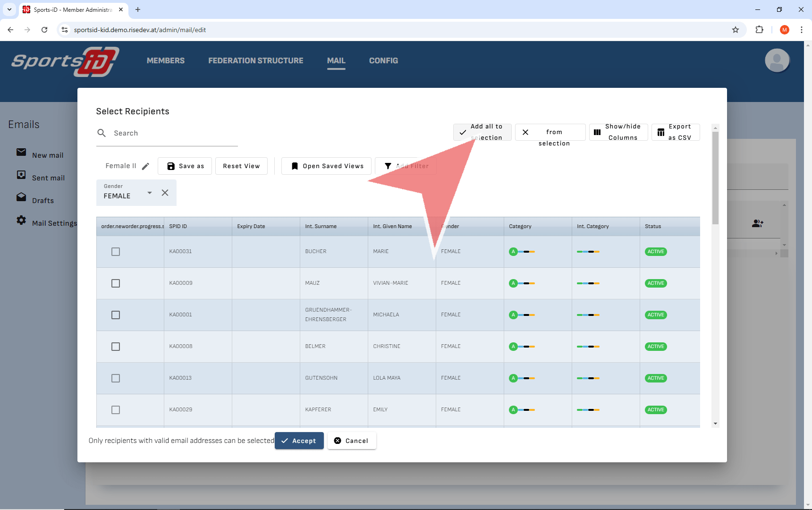This screenshot has width=812, height=510.
Task: Check the box for member KA00031
Action: click(116, 252)
